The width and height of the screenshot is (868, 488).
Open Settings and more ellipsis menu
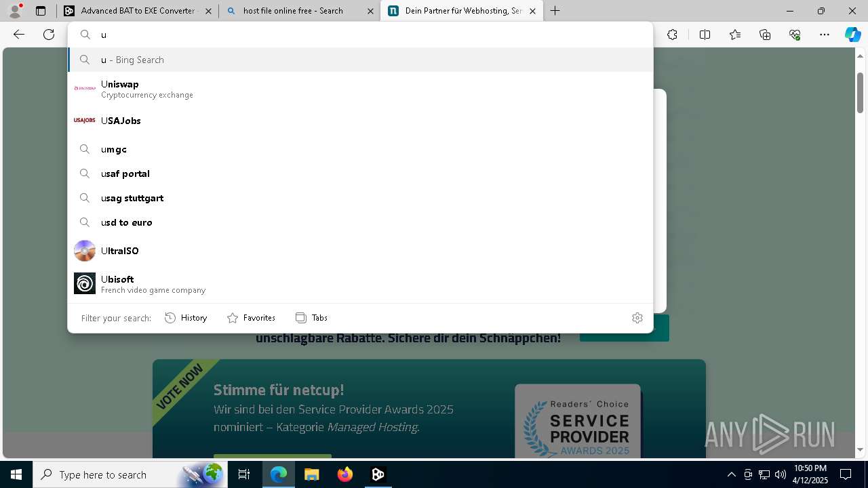(x=825, y=35)
